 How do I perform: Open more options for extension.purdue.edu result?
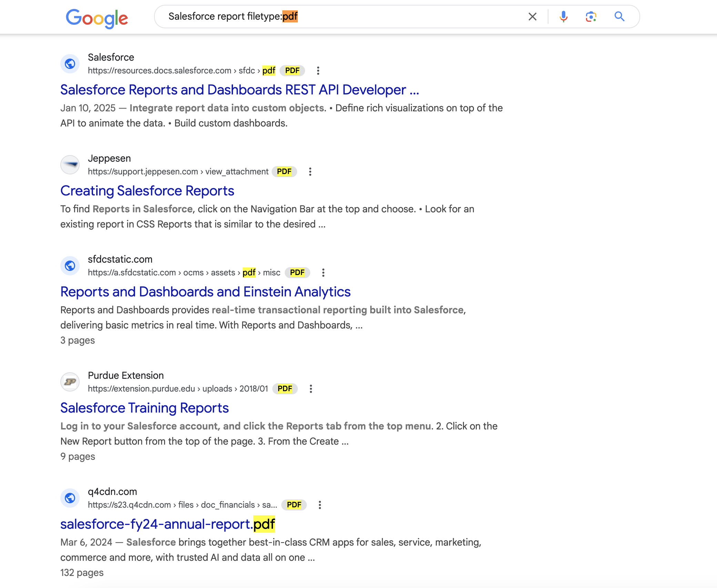311,389
